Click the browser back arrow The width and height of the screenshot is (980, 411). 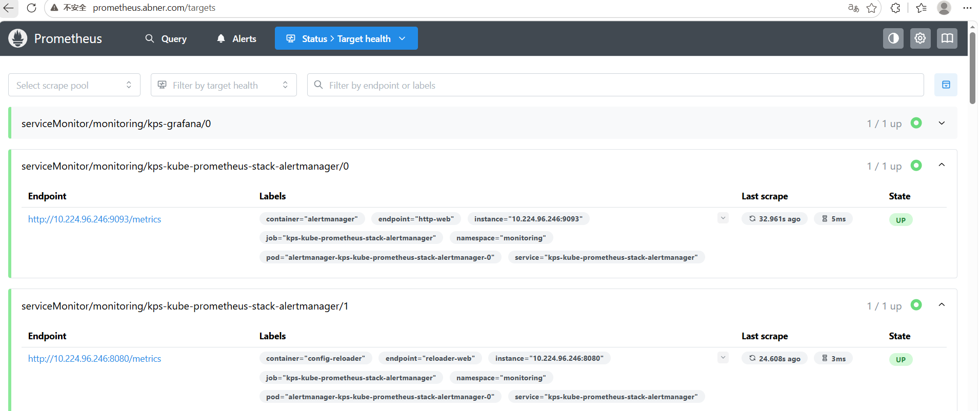point(9,8)
